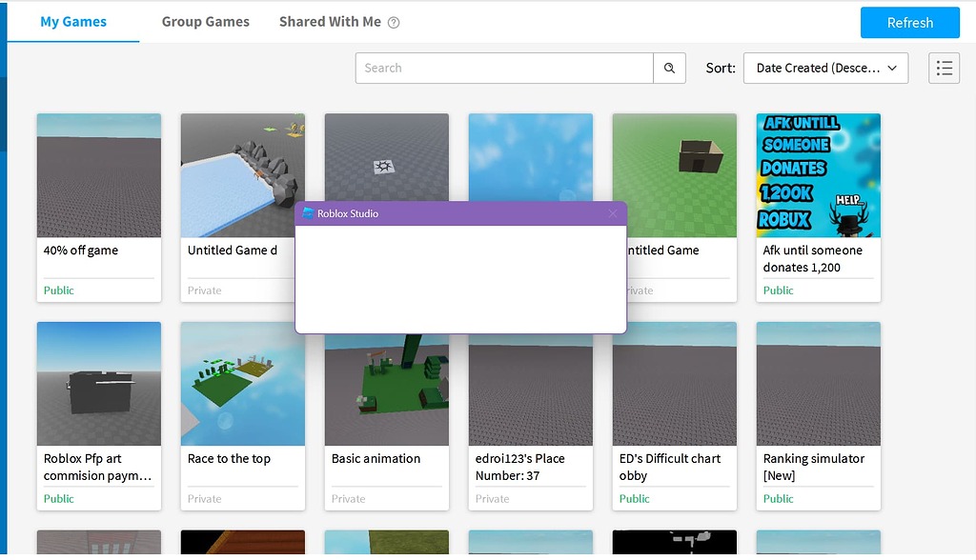Open ED's Difficult chart obby
This screenshot has width=976, height=560.
point(674,383)
